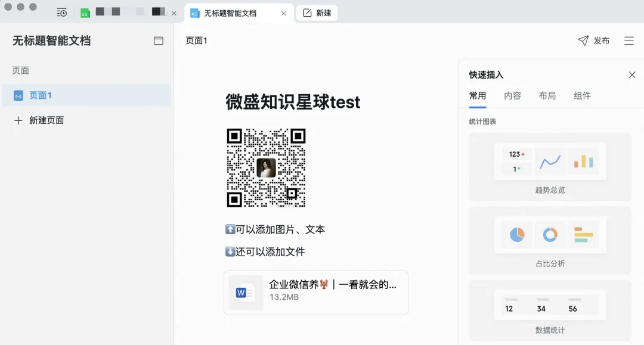644x345 pixels.
Task: Click the 新建 button
Action: click(x=317, y=13)
